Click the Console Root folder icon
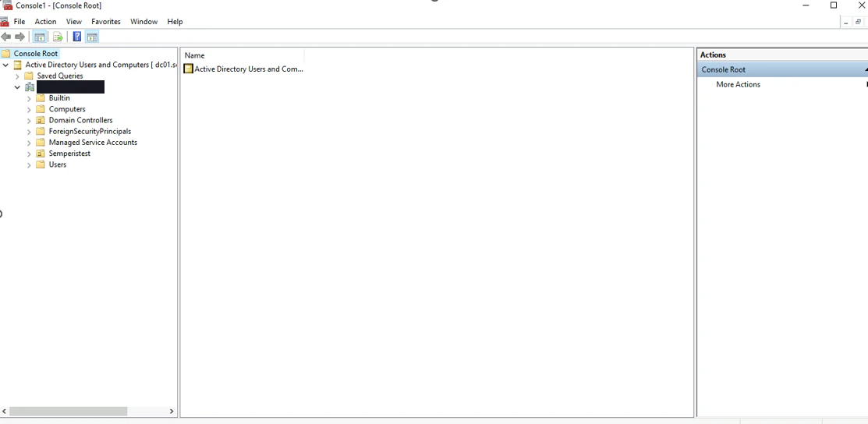 click(6, 54)
